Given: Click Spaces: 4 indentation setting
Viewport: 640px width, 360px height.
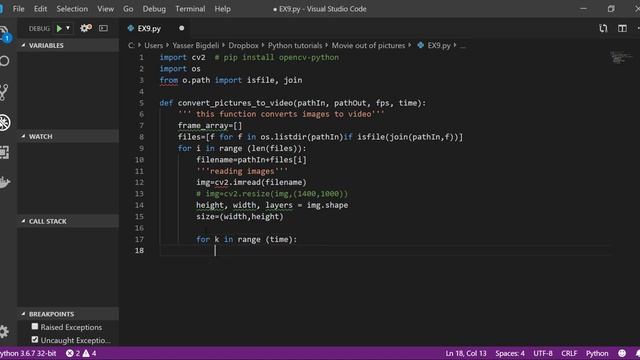Looking at the screenshot, I should coord(510,353).
